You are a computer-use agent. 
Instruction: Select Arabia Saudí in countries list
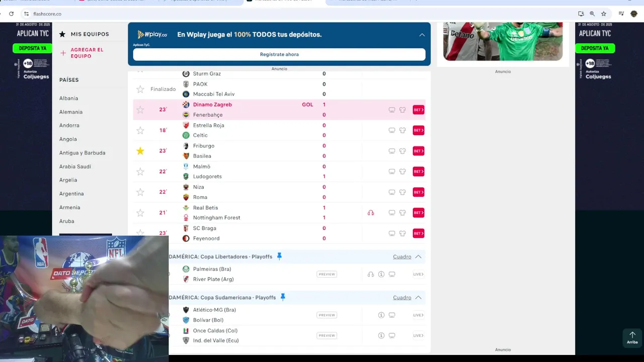(75, 166)
